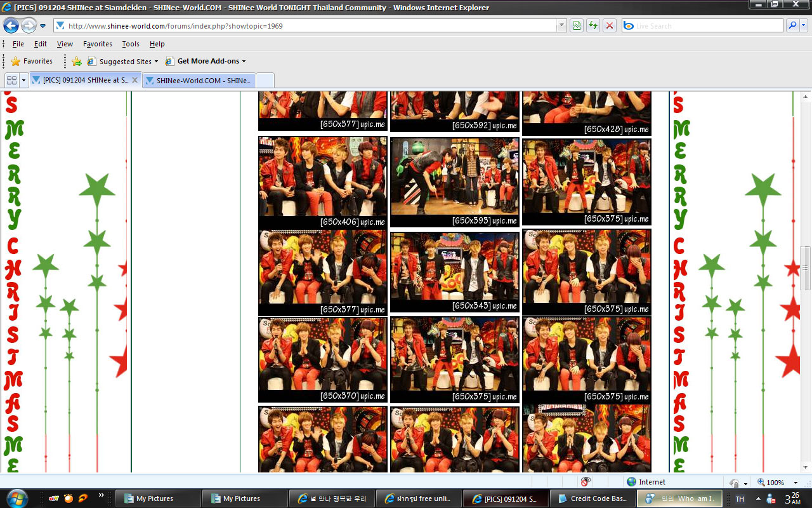Open the [650x370] upic.me thumbnail
Image resolution: width=812 pixels, height=508 pixels.
point(322,360)
